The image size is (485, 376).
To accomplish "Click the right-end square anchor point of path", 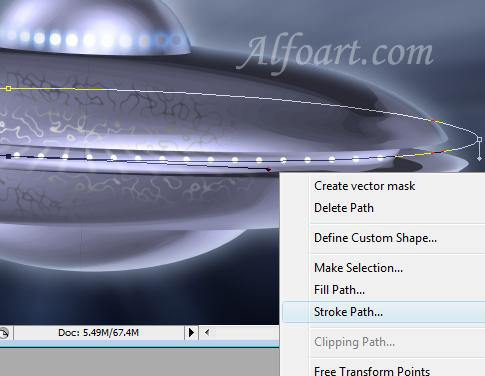I will click(479, 139).
